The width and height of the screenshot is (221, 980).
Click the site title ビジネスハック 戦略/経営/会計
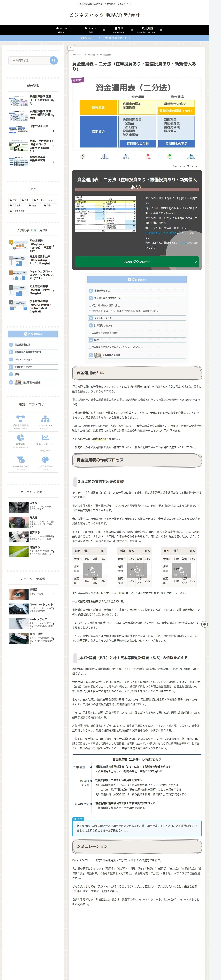point(104,15)
